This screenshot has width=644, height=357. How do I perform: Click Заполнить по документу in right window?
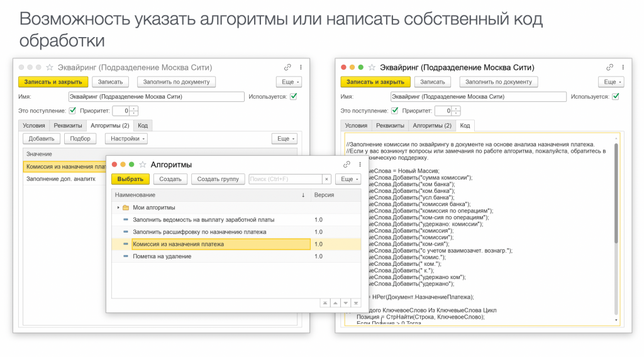click(498, 82)
